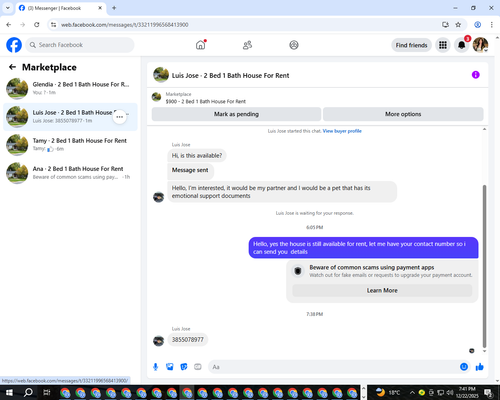Click the 'Hi, is this available?' message
The image size is (500, 400).
[197, 156]
